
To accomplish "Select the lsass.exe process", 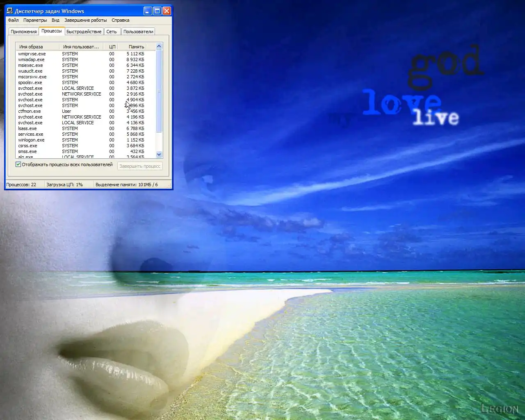I will pos(27,128).
